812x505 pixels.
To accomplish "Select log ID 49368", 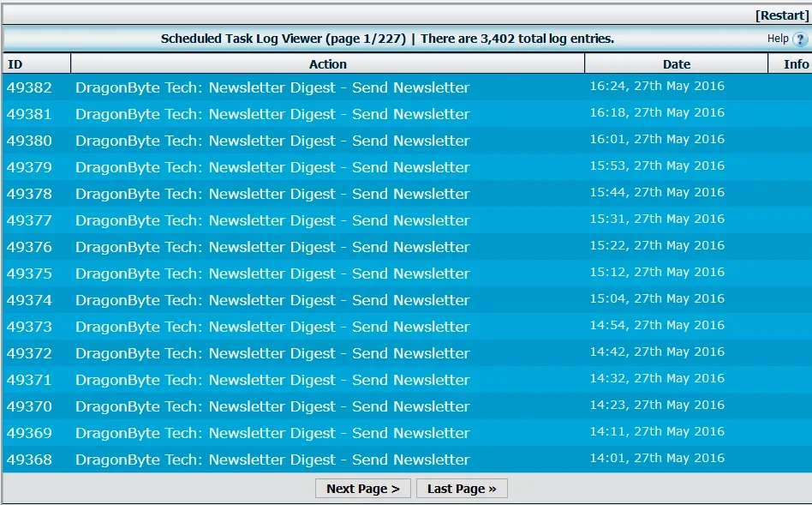I will 29,460.
